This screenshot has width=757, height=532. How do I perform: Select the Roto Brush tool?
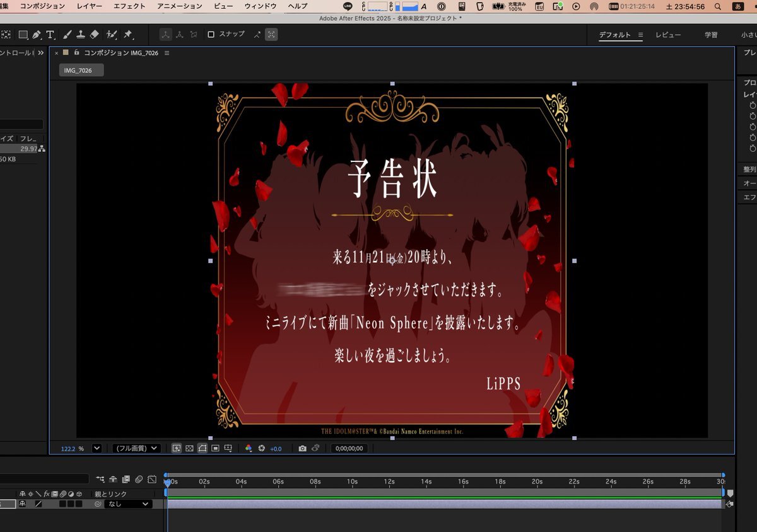(112, 34)
